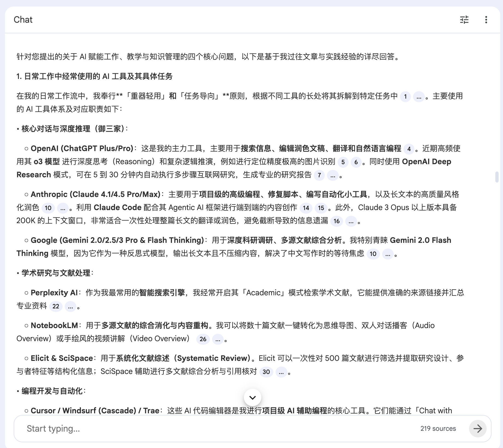
Task: Expand the ellipsis chip after citation 7
Action: 333,175
